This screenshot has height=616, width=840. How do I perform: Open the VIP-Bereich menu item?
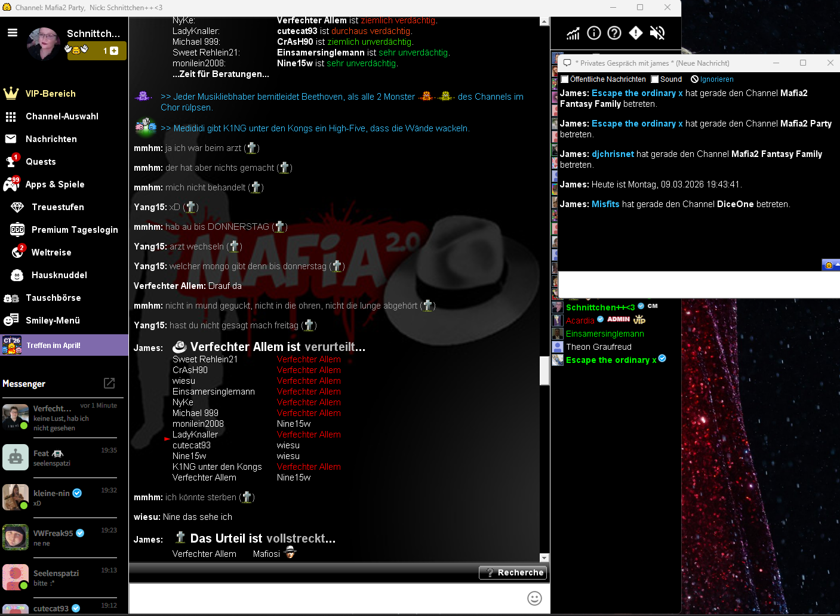(51, 94)
